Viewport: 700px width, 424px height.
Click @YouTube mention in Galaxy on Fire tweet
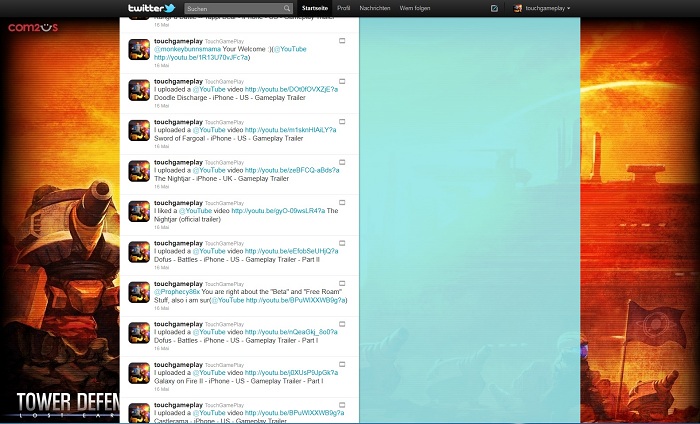(x=209, y=372)
